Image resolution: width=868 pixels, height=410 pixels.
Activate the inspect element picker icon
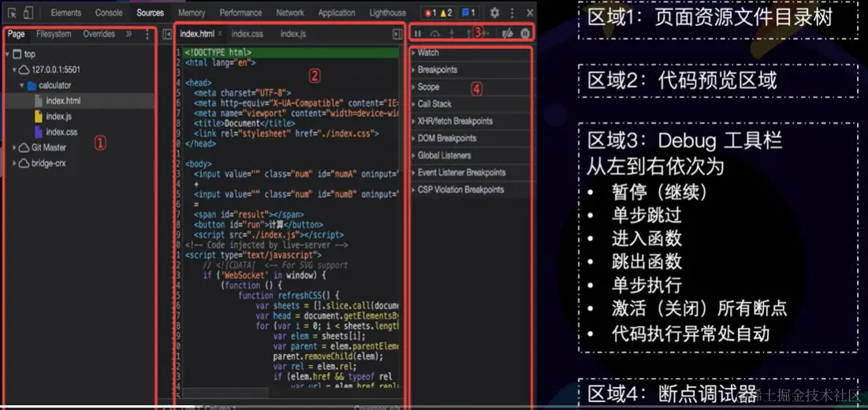[x=12, y=13]
